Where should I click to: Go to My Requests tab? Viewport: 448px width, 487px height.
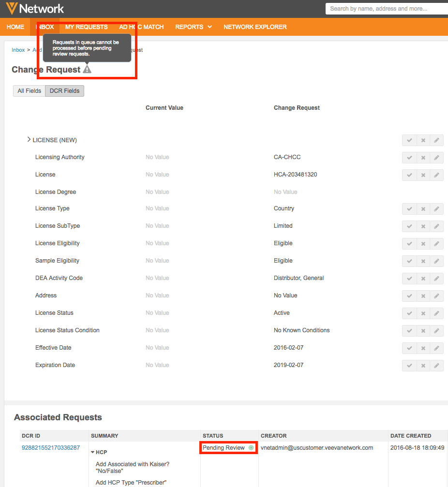(x=86, y=27)
